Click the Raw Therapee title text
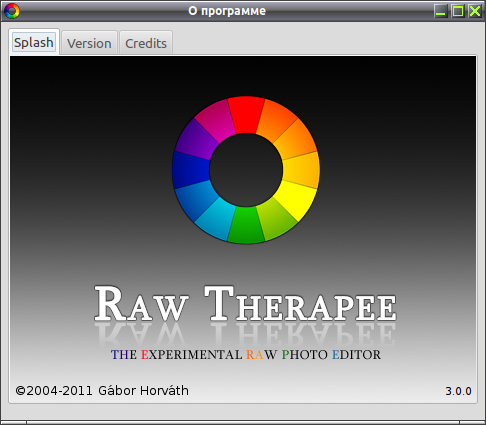486x425 pixels. tap(246, 304)
